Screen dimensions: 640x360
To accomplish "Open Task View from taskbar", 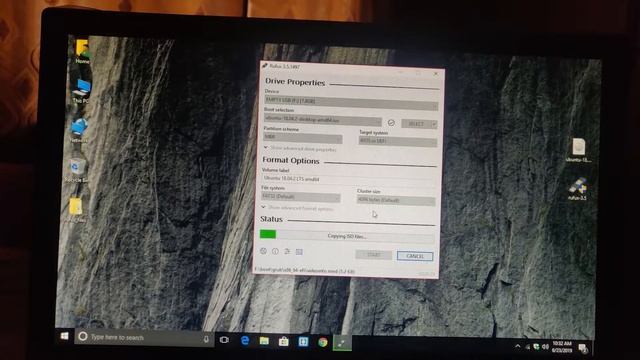I will 224,340.
